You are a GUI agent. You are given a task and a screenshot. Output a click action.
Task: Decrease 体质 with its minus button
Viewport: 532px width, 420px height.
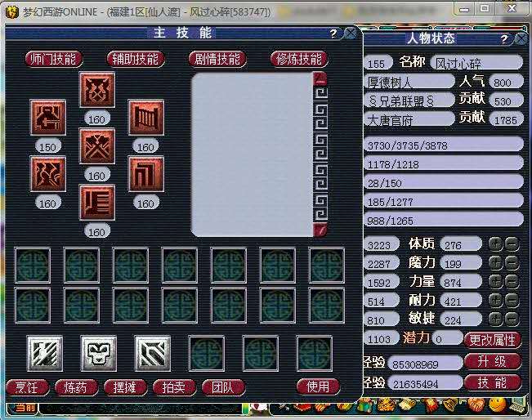pyautogui.click(x=512, y=244)
